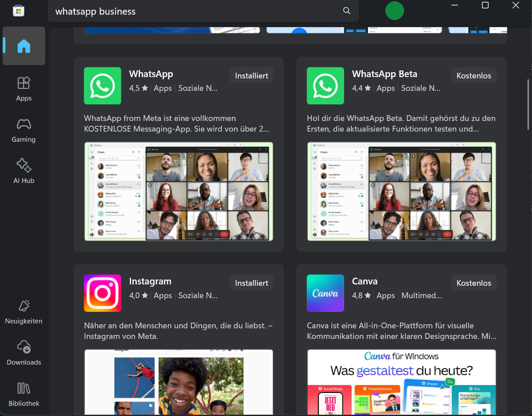
Task: Click the Canva für Windows preview image
Action: tap(401, 382)
